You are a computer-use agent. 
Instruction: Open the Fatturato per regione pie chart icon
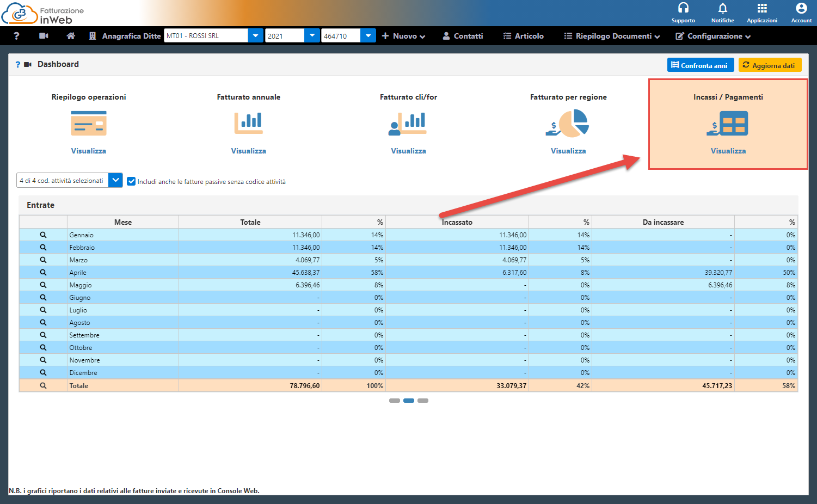tap(568, 124)
